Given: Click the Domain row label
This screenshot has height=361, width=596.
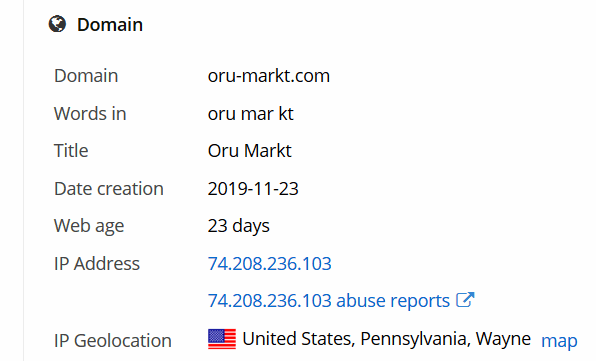Looking at the screenshot, I should 86,76.
